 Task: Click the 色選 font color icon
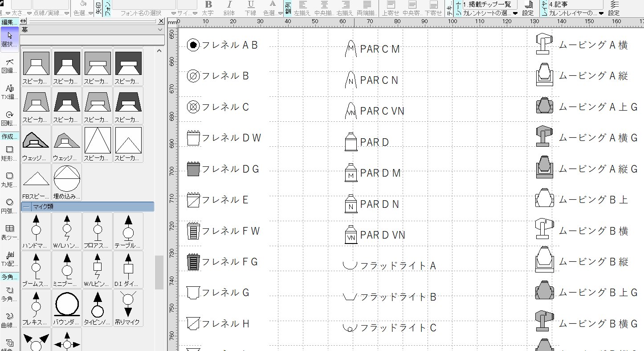coord(273,4)
